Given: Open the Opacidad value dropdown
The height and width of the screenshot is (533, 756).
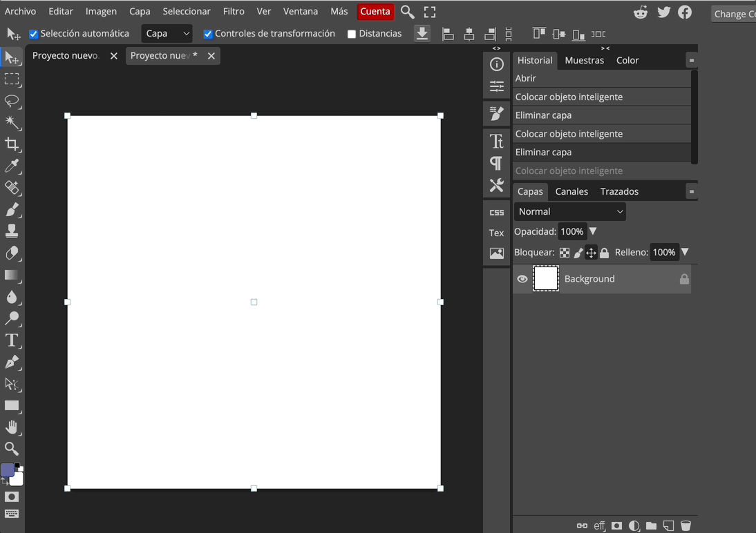Looking at the screenshot, I should click(x=593, y=231).
